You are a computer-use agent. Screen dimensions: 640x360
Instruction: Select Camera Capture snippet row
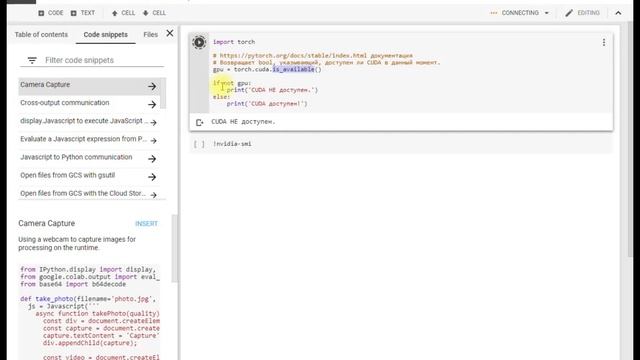click(89, 86)
